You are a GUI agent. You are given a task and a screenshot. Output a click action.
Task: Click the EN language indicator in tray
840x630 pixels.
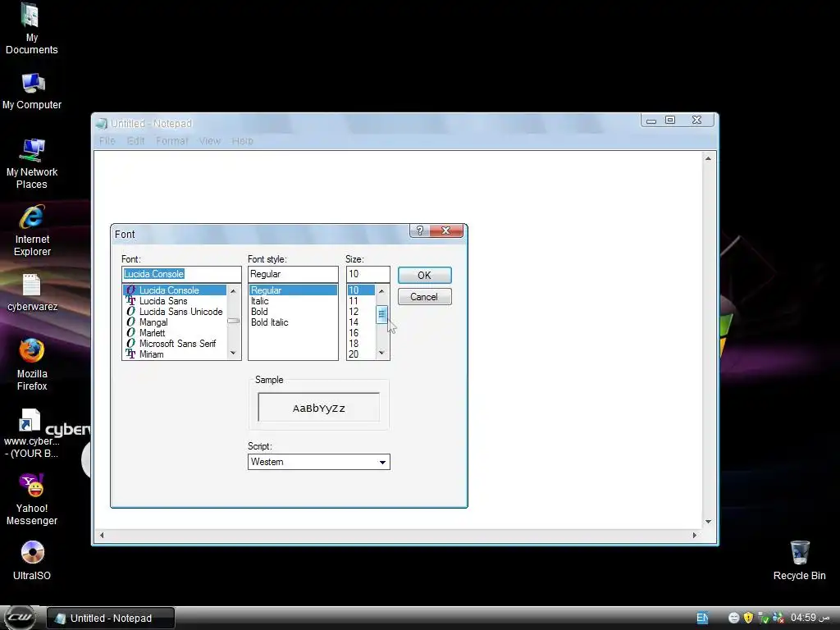702,618
